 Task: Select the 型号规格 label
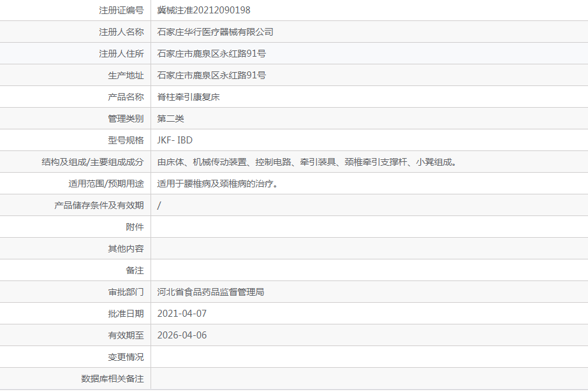coord(126,140)
